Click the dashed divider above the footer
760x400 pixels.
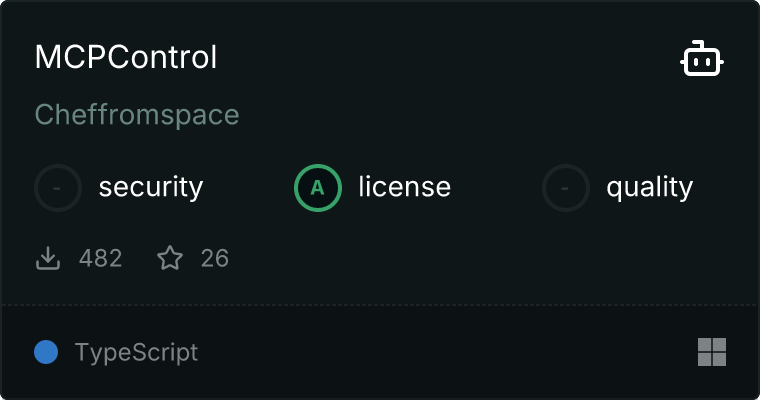pos(380,304)
